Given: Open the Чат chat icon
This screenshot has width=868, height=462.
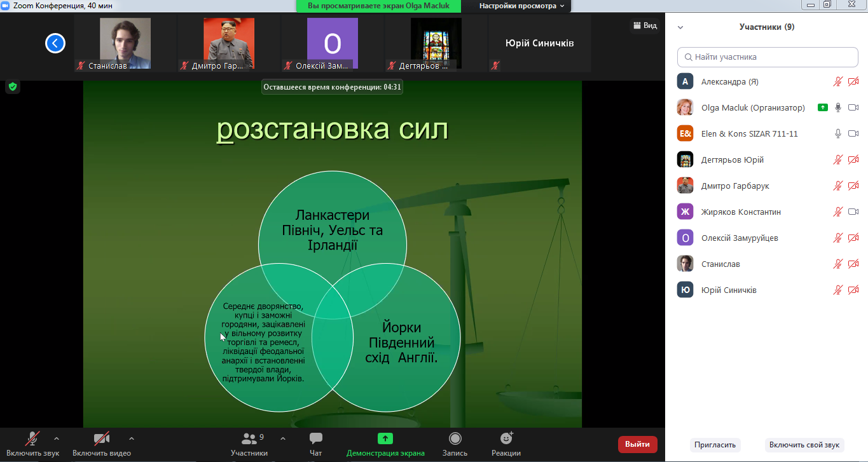Looking at the screenshot, I should coord(315,439).
